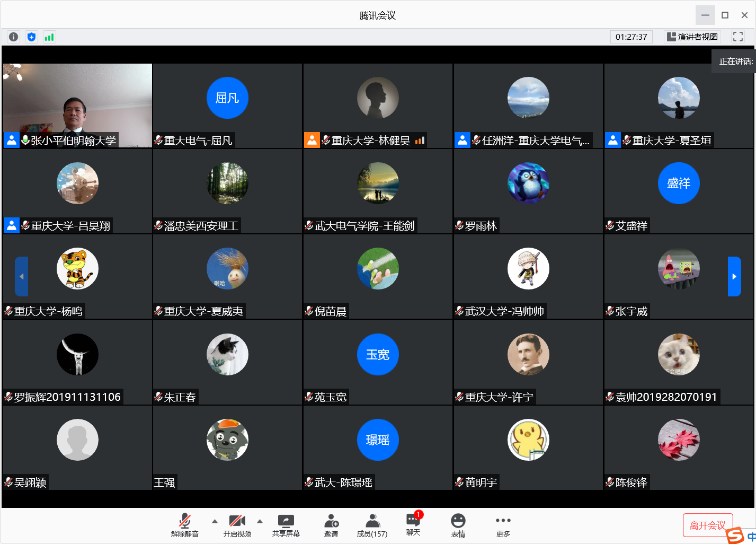
Task: Click the blue user icon beside 任洲洋
Action: click(x=463, y=140)
